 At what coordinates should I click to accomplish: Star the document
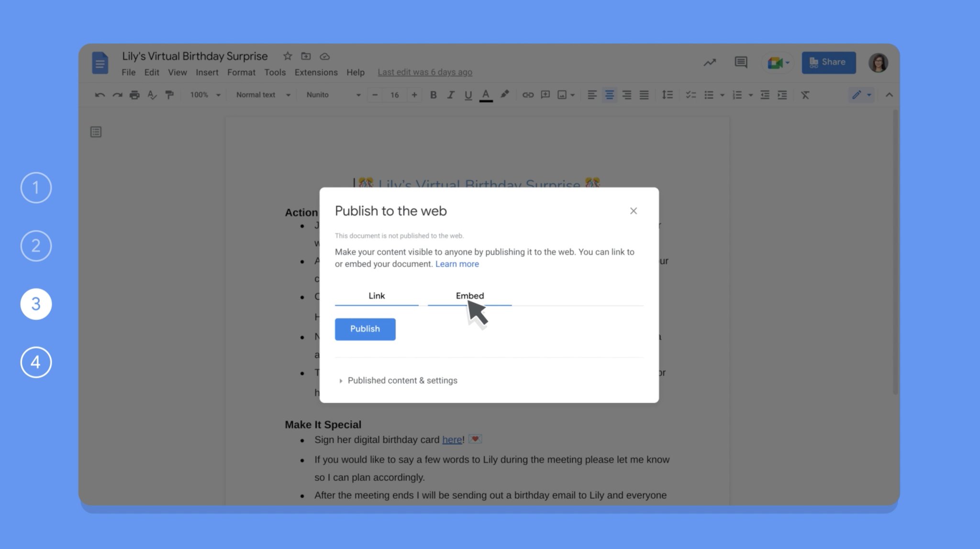click(288, 56)
